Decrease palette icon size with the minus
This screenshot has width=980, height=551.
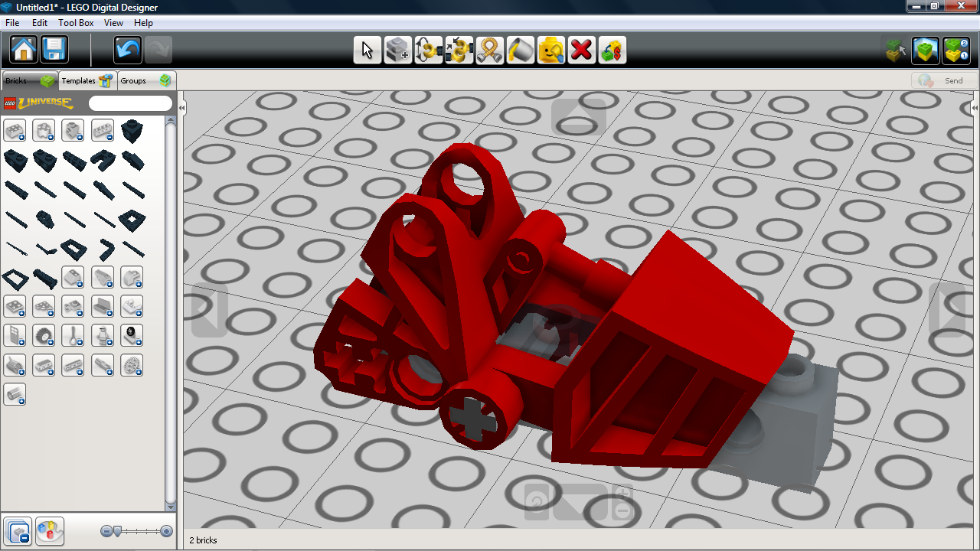point(106,531)
